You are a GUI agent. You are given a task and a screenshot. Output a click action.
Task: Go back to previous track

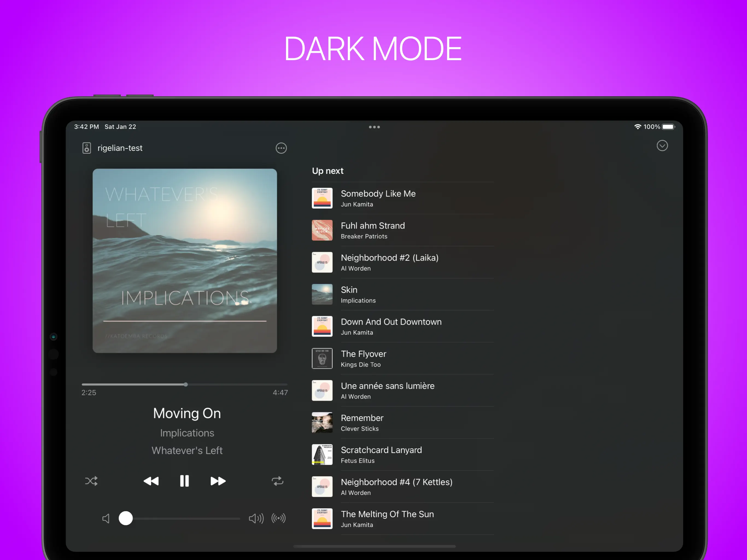151,481
